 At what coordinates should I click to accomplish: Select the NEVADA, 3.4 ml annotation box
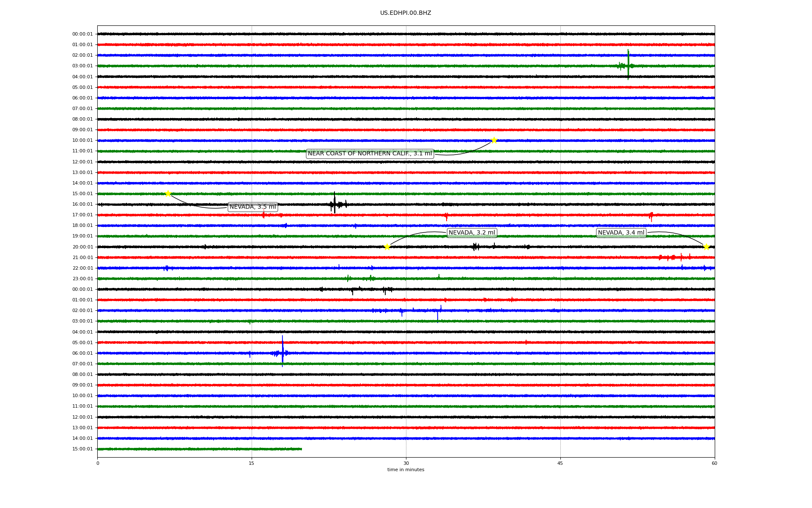(621, 233)
